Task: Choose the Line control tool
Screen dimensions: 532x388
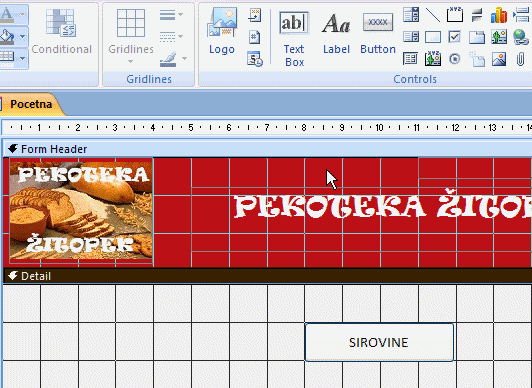Action: click(x=433, y=15)
